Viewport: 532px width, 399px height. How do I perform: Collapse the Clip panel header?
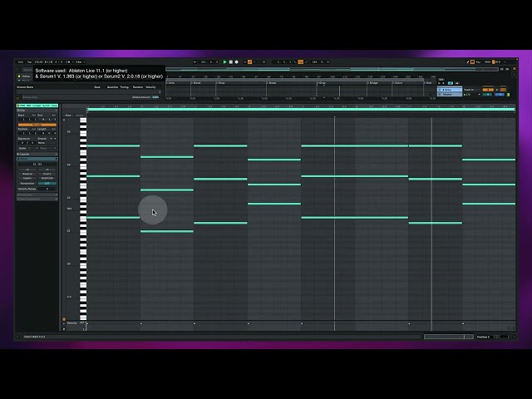coord(37,111)
